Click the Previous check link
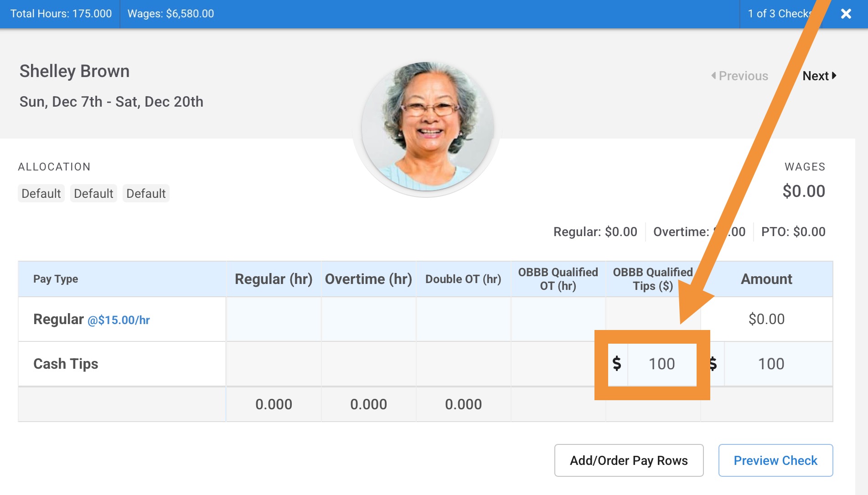The width and height of the screenshot is (868, 495). coord(739,76)
